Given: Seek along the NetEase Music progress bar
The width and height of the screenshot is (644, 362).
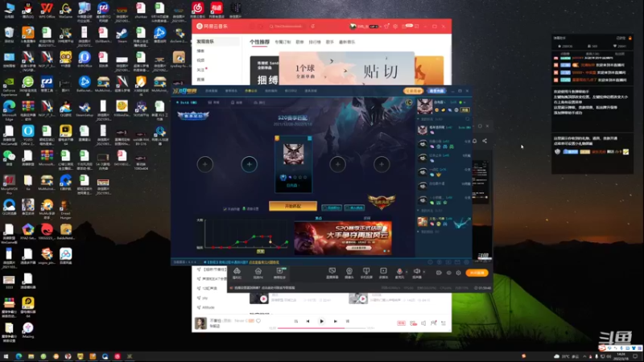Looking at the screenshot, I should pos(321,328).
